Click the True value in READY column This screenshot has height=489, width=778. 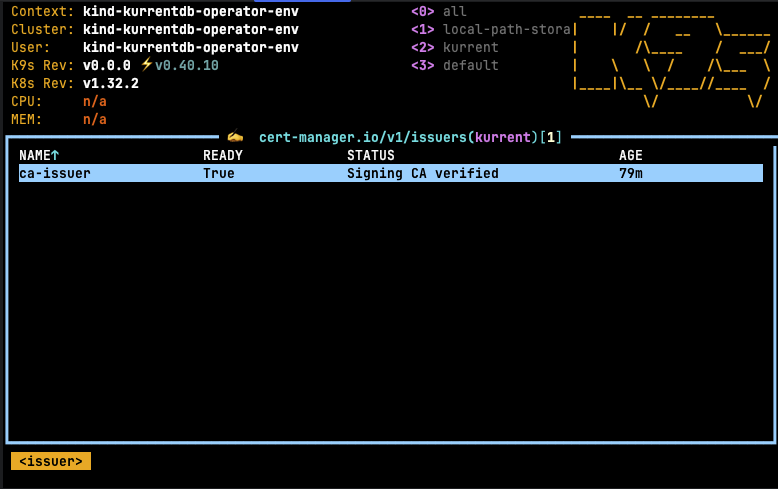click(x=219, y=173)
